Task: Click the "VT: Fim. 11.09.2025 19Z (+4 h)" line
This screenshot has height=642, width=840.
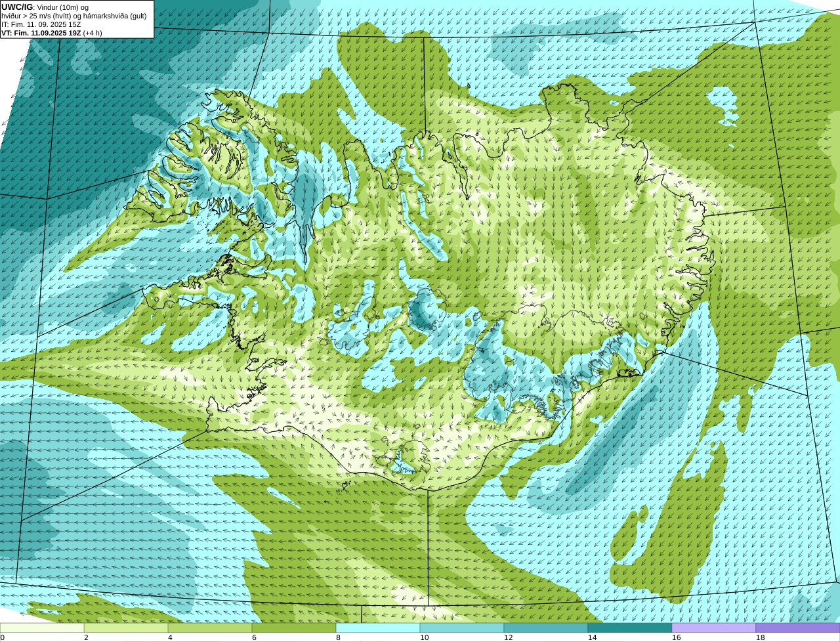Action: click(x=52, y=33)
